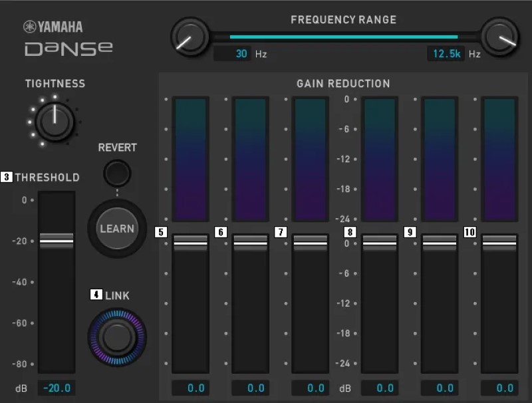The width and height of the screenshot is (532, 403).
Task: Click the THRESHOLD label
Action: [47, 178]
